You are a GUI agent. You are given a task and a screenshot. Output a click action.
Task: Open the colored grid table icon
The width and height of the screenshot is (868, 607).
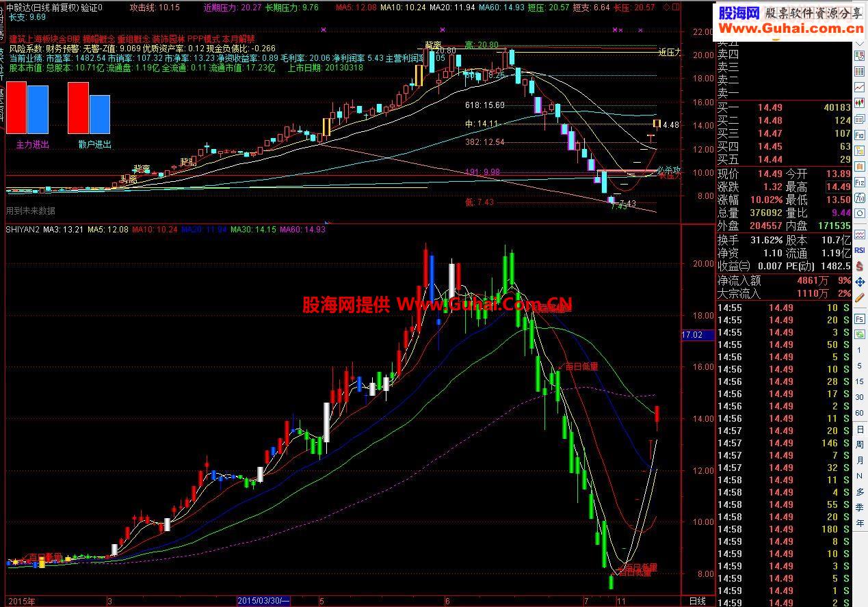click(x=860, y=70)
